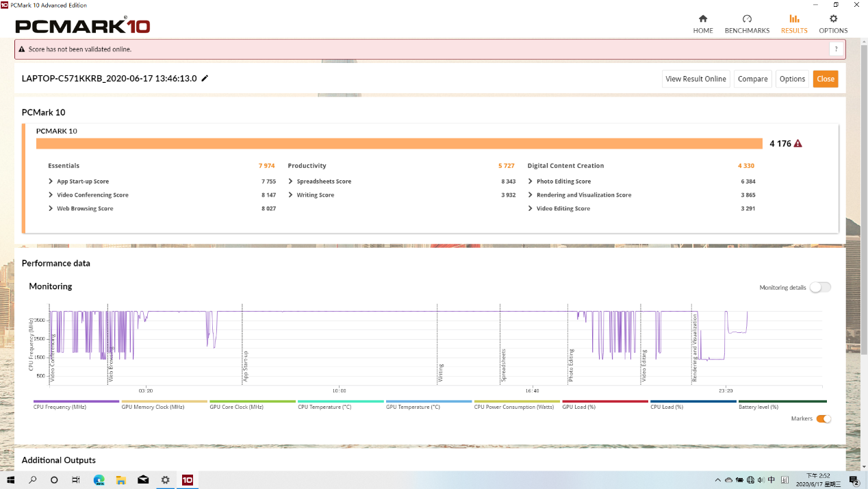
Task: Open File Explorer from taskbar
Action: click(120, 480)
